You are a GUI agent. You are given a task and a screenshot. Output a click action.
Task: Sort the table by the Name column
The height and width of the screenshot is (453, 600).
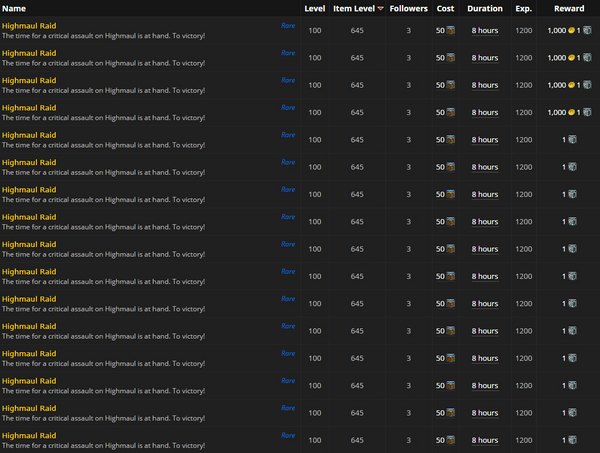tap(14, 8)
